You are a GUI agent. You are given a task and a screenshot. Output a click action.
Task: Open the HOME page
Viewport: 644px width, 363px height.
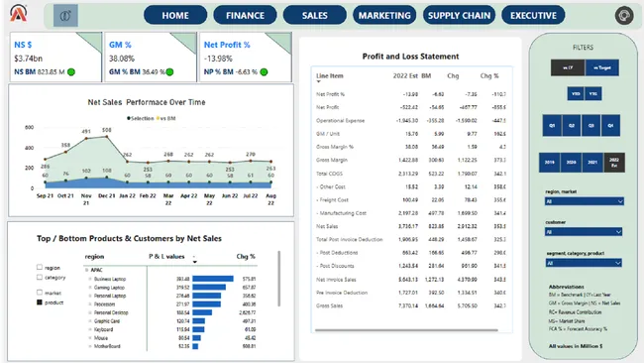pos(175,16)
